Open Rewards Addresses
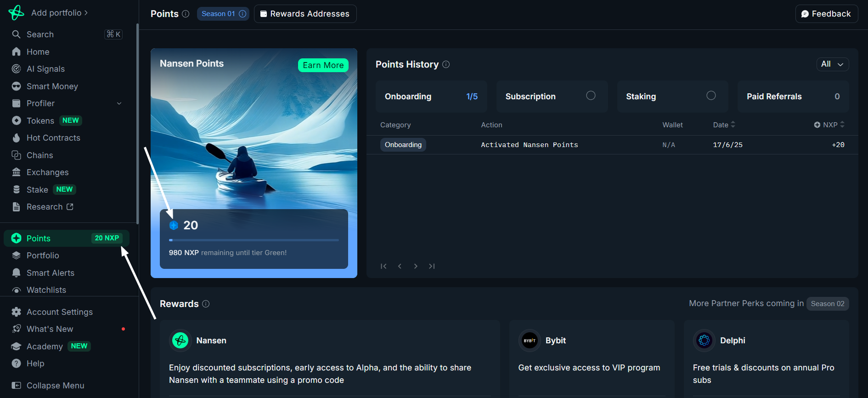The image size is (868, 398). tap(305, 14)
